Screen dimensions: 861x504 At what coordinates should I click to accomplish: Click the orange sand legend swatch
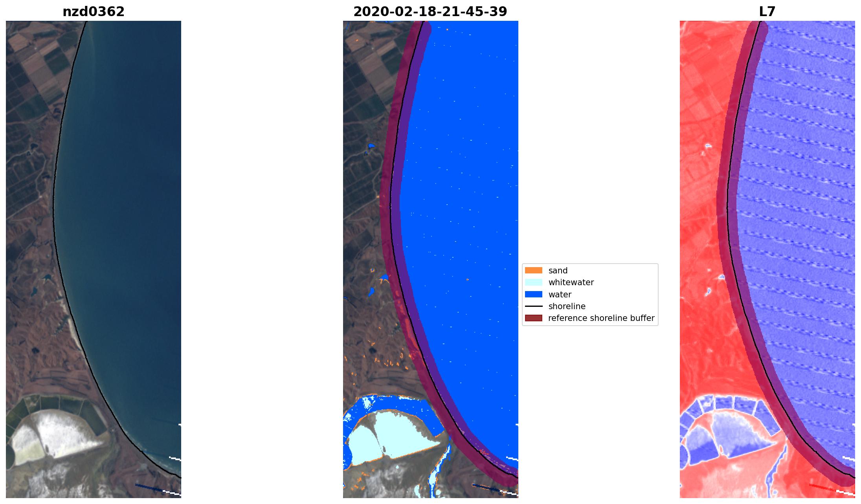pos(533,270)
